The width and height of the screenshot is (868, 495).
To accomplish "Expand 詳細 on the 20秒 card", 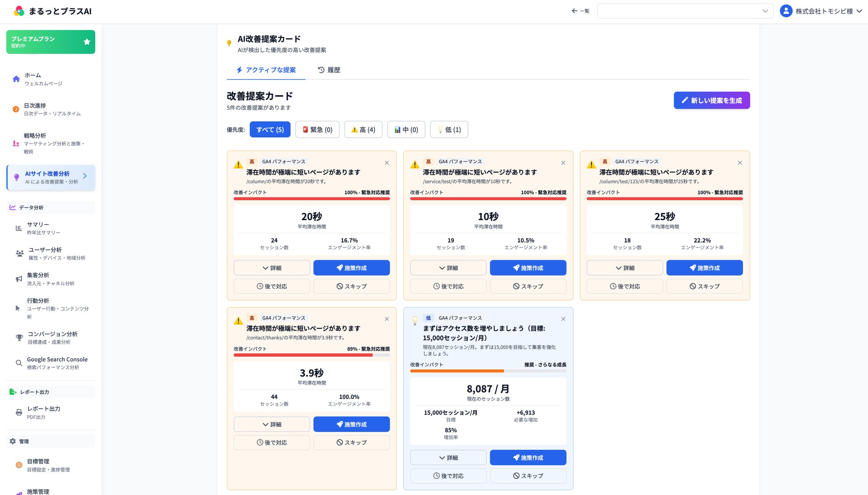I will click(x=272, y=268).
